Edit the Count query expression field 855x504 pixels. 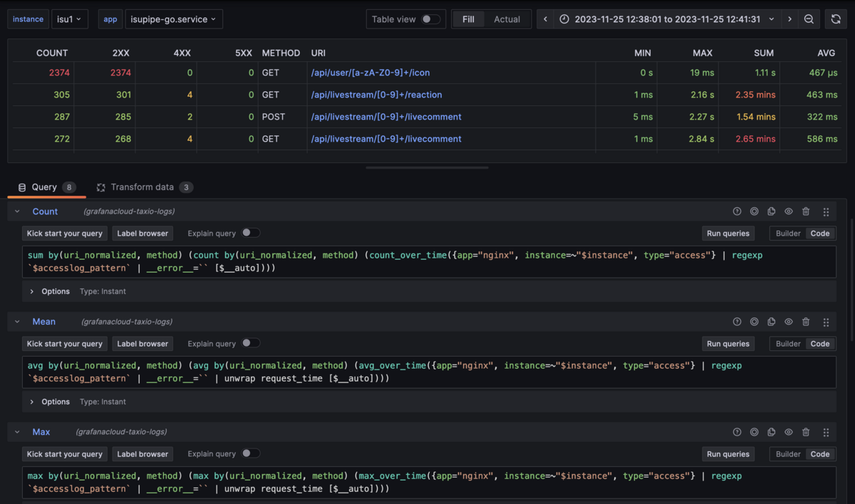click(x=429, y=261)
